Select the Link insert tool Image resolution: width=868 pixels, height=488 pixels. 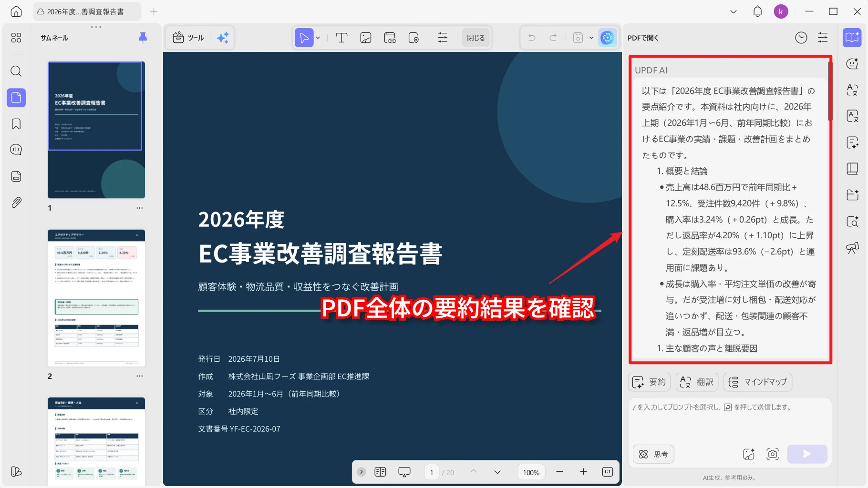[390, 38]
